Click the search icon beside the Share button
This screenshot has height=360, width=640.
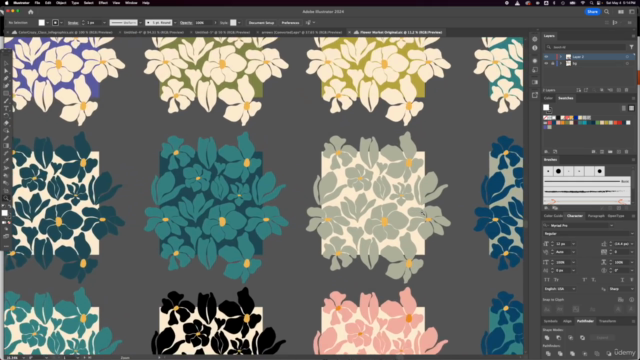pyautogui.click(x=607, y=12)
